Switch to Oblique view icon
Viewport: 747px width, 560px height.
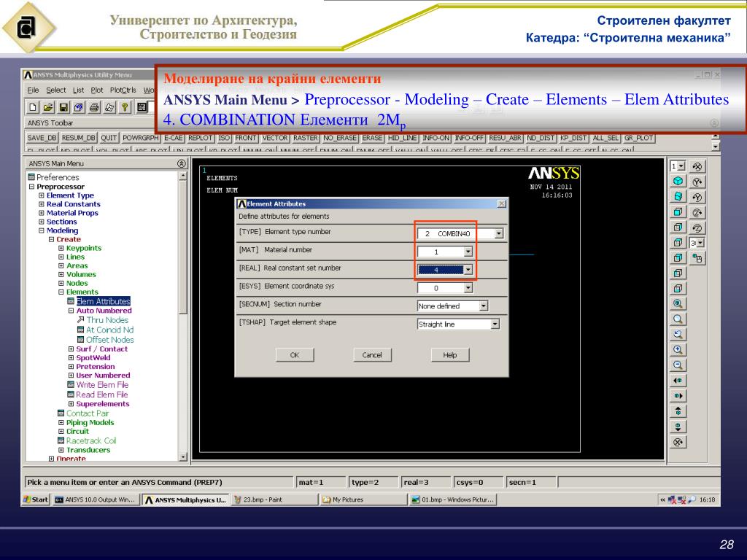point(678,197)
